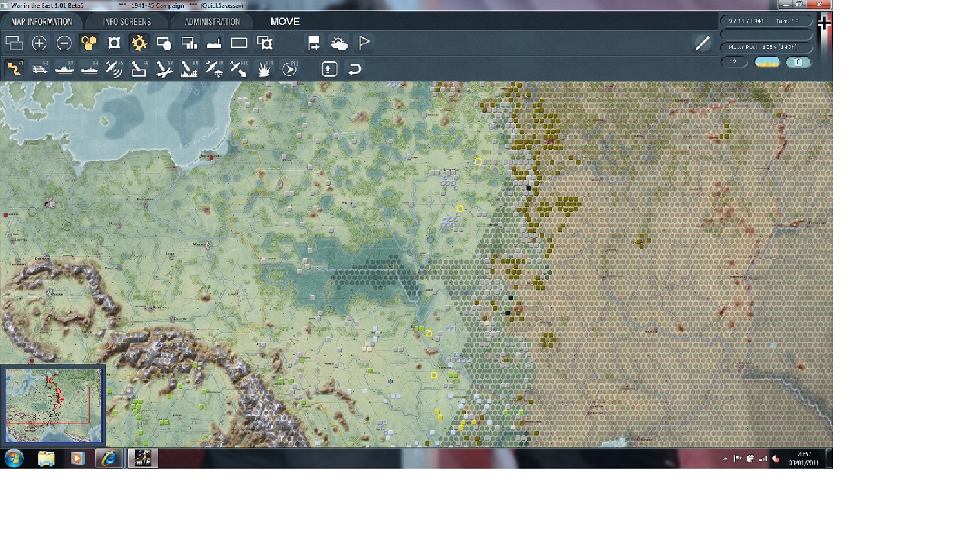Click the flag with arrow icon
This screenshot has width=980, height=551.
(x=314, y=43)
